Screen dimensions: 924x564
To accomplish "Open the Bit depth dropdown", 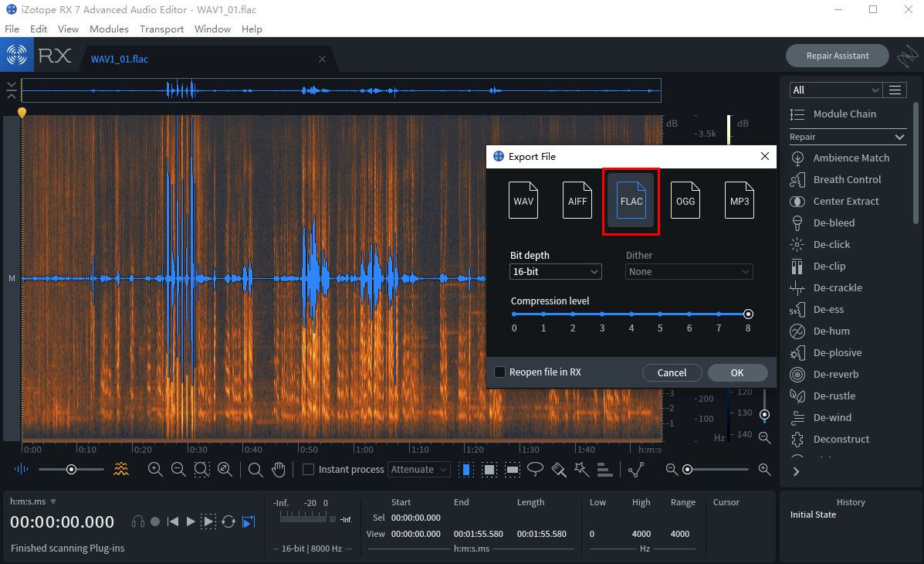I will (x=555, y=271).
